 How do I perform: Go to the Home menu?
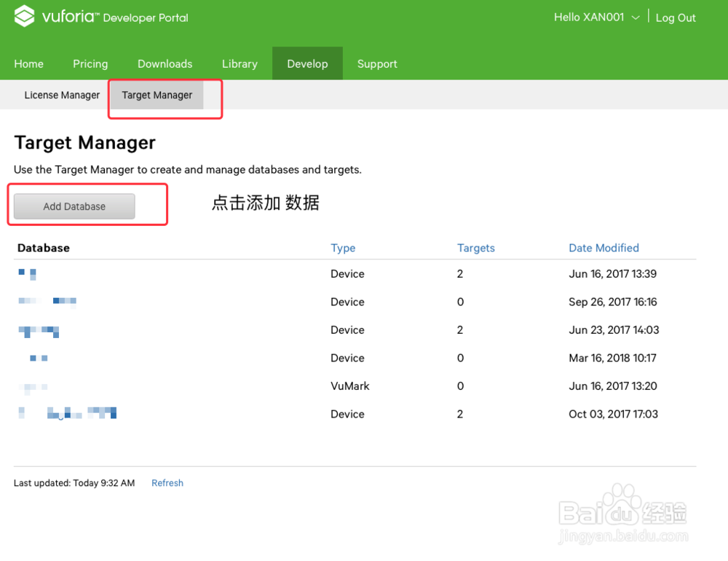(x=29, y=63)
